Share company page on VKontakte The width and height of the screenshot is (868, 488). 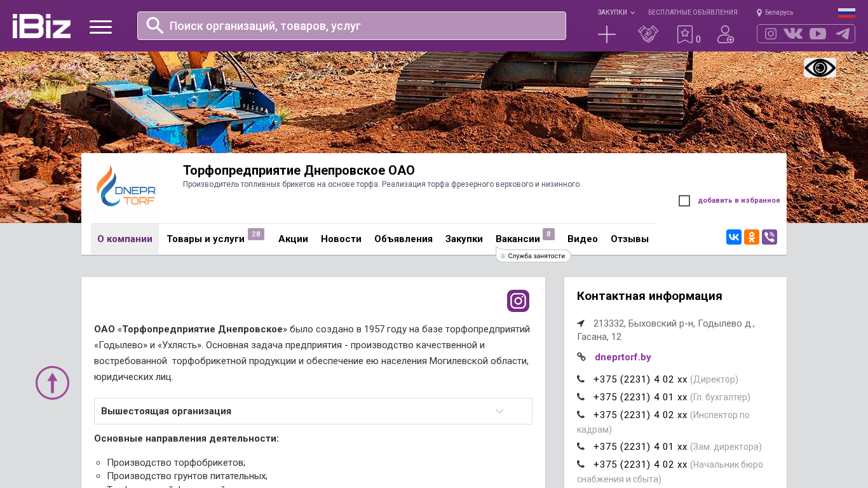pyautogui.click(x=734, y=237)
